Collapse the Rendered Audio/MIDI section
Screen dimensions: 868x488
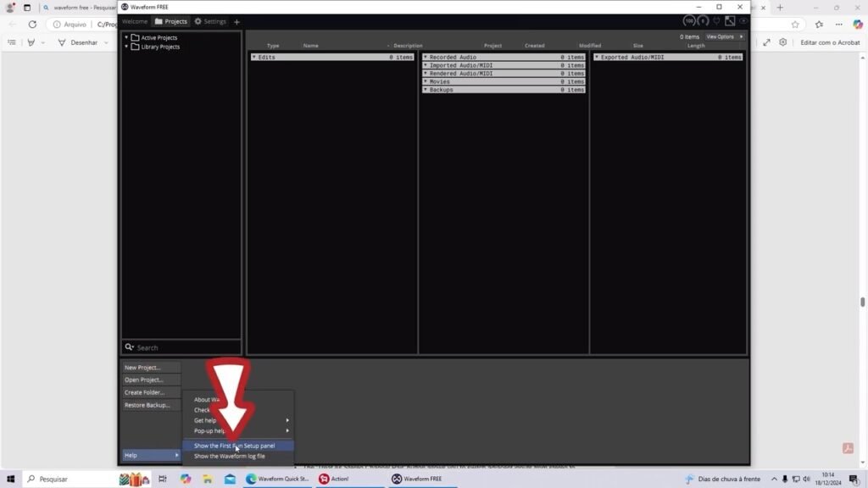[x=426, y=74]
